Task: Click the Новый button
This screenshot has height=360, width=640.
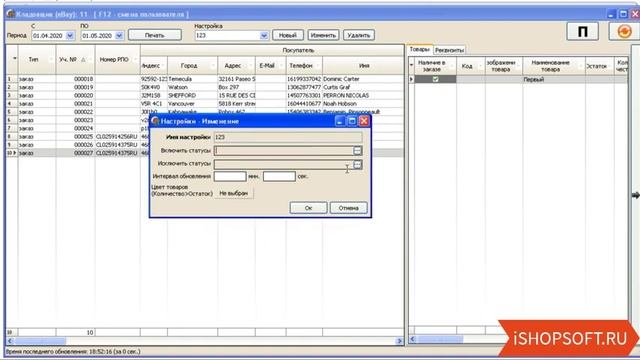Action: (x=287, y=35)
